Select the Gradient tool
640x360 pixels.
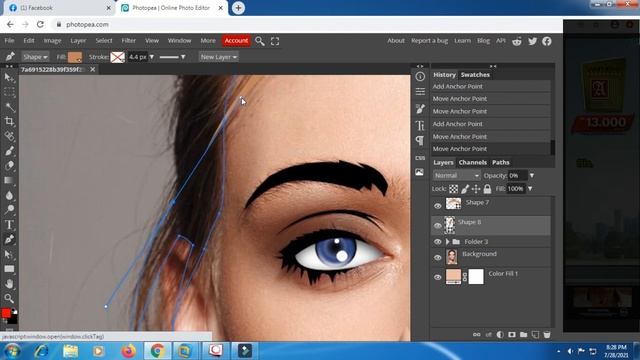tap(9, 180)
